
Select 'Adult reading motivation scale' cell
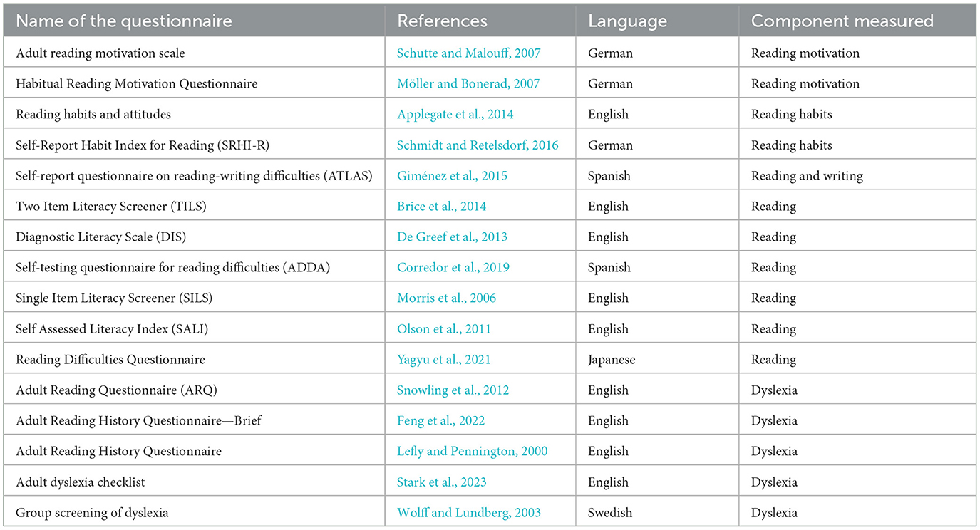[193, 53]
